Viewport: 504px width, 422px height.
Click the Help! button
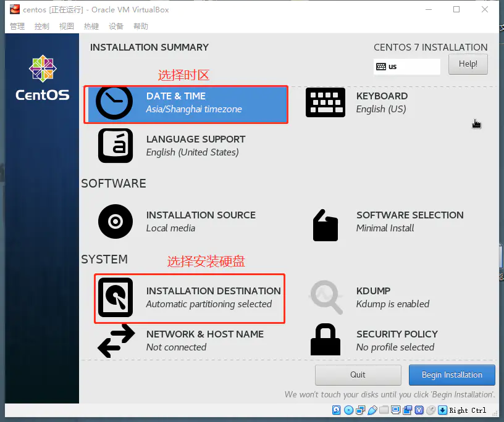coord(468,64)
